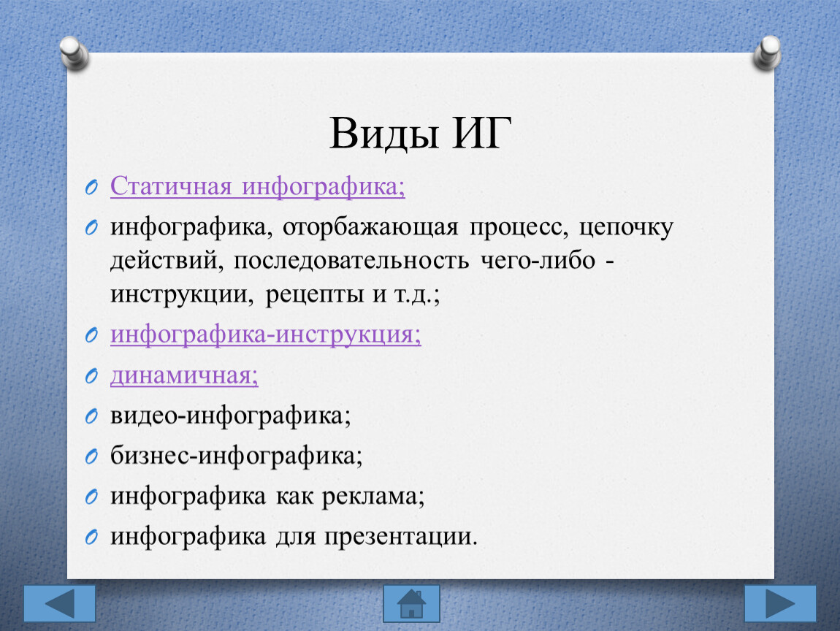Follow the 'инфографика-инструкция;' hyperlink
Screen dimensions: 840x631
[266, 334]
